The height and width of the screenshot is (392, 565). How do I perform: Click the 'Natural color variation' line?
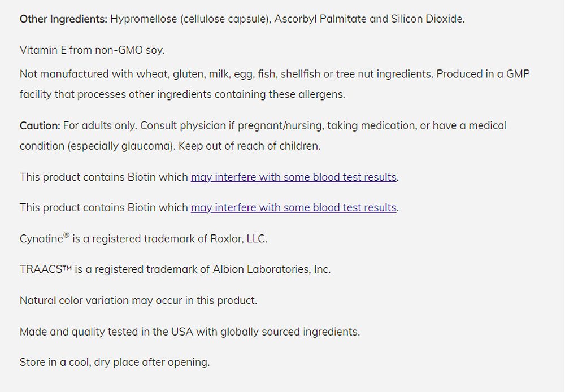(x=138, y=300)
